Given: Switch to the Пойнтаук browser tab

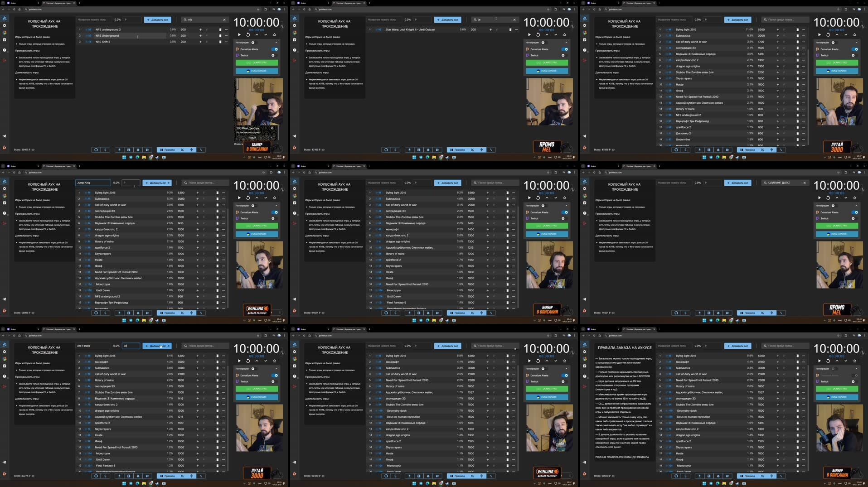Looking at the screenshot, I should (57, 3).
